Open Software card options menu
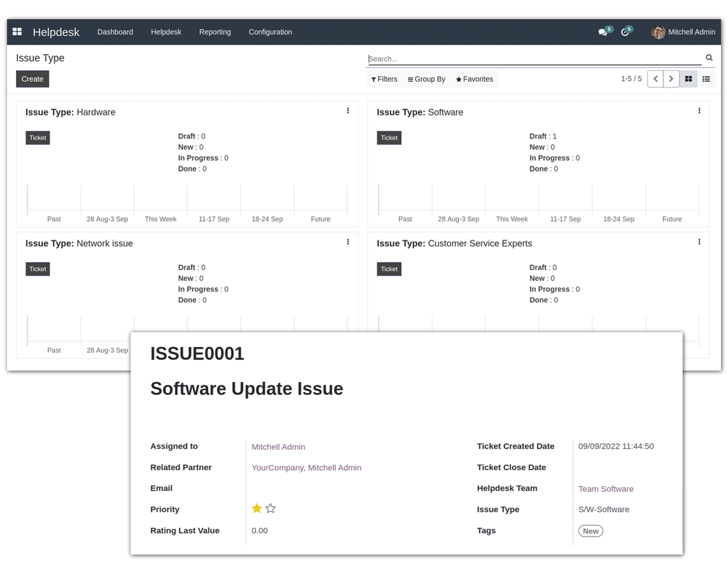Image resolution: width=728 pixels, height=575 pixels. point(699,111)
